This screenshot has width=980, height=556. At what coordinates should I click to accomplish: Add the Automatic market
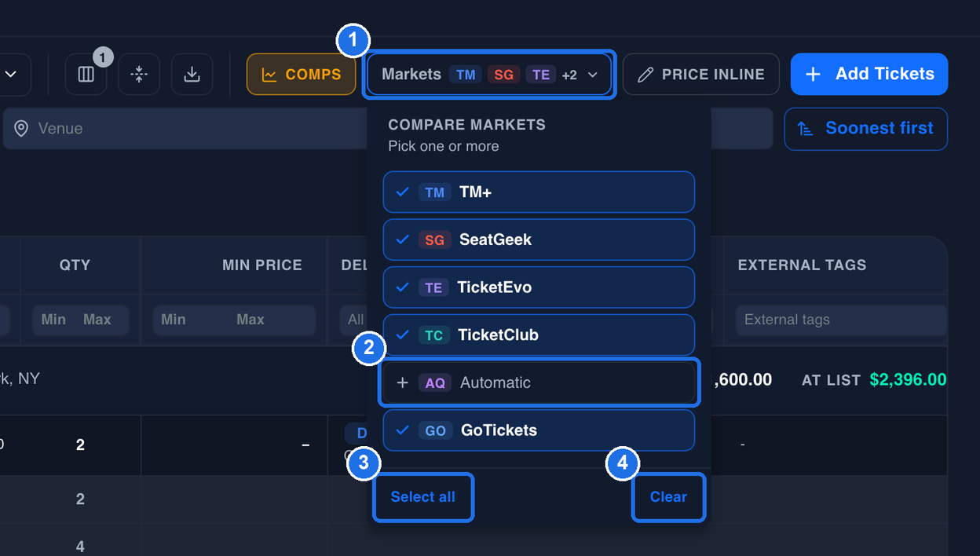(x=539, y=382)
